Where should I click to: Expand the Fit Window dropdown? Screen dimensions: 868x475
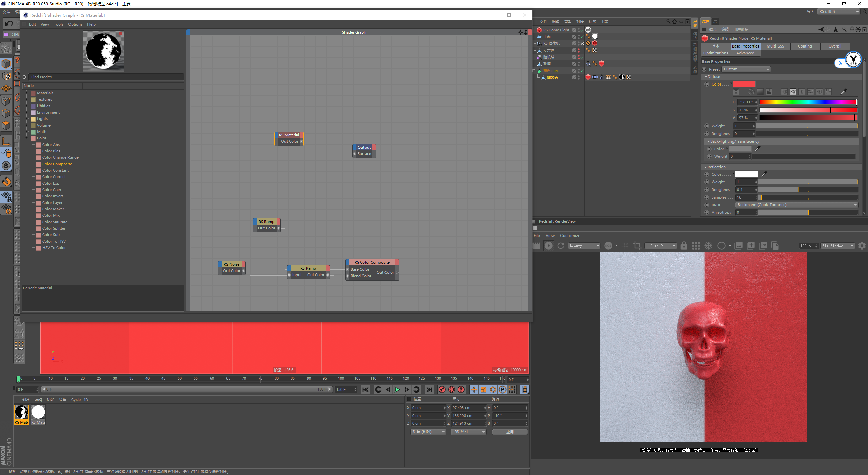click(x=837, y=246)
